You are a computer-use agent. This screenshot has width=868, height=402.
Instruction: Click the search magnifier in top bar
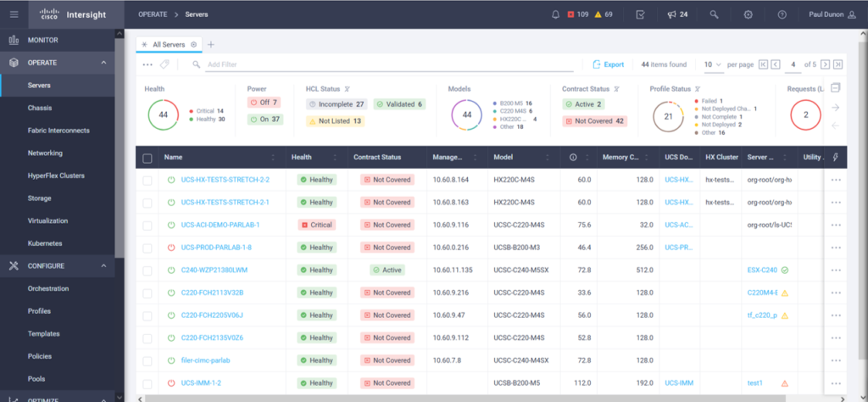click(715, 14)
